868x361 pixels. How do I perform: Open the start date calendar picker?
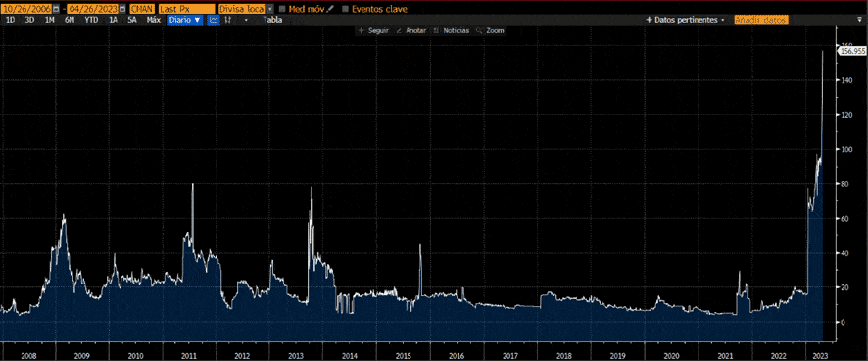56,9
